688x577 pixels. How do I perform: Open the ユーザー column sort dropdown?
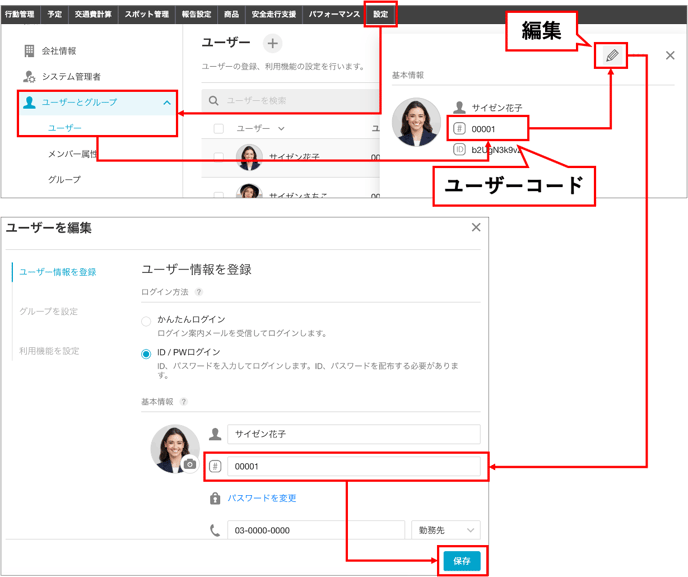[281, 129]
